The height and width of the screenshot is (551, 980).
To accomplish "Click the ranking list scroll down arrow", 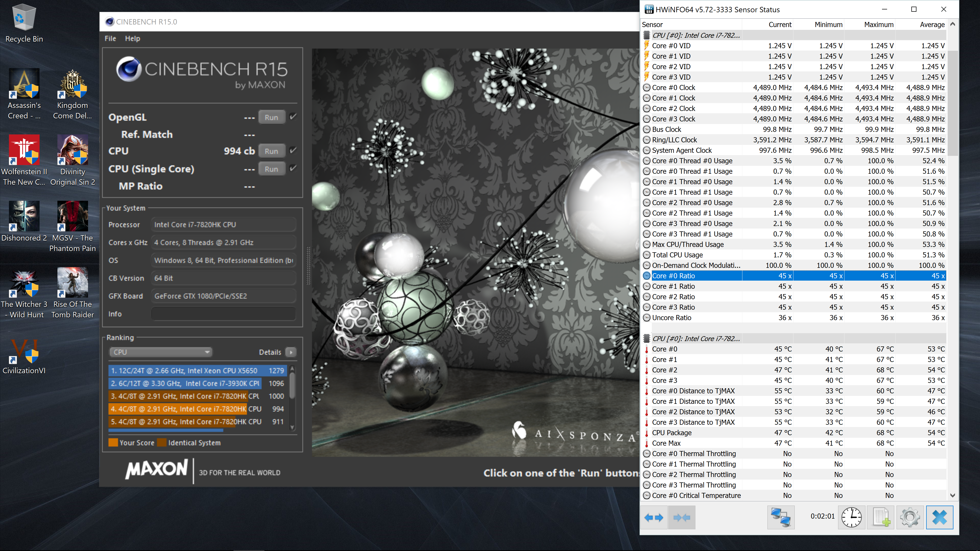I will pos(292,427).
